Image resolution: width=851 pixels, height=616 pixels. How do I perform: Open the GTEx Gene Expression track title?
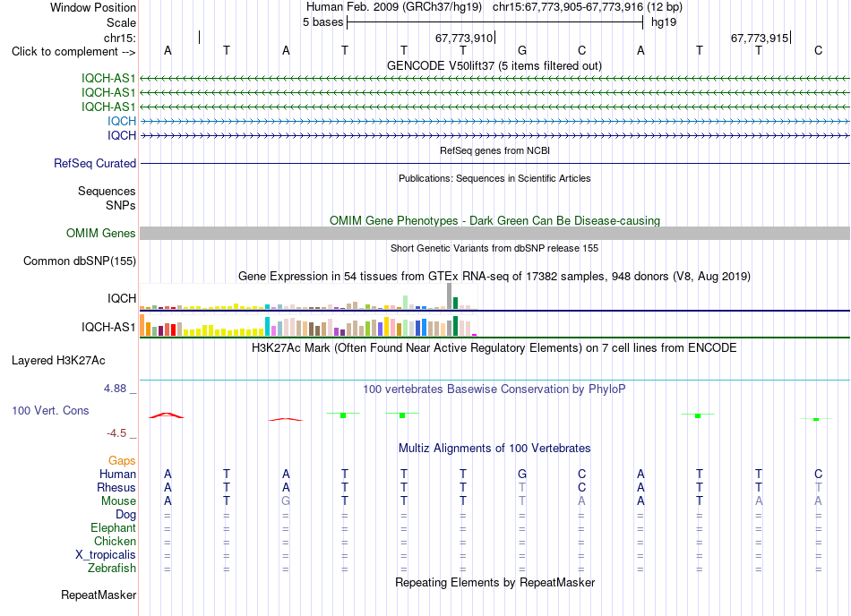[x=494, y=276]
